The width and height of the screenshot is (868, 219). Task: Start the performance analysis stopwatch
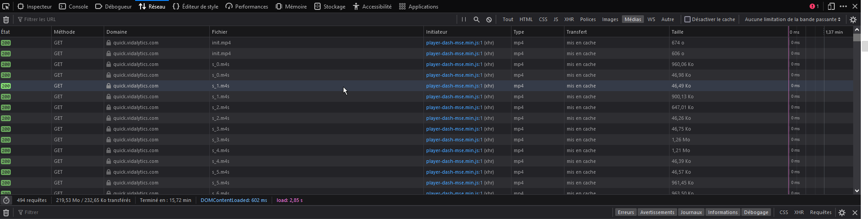coord(6,200)
